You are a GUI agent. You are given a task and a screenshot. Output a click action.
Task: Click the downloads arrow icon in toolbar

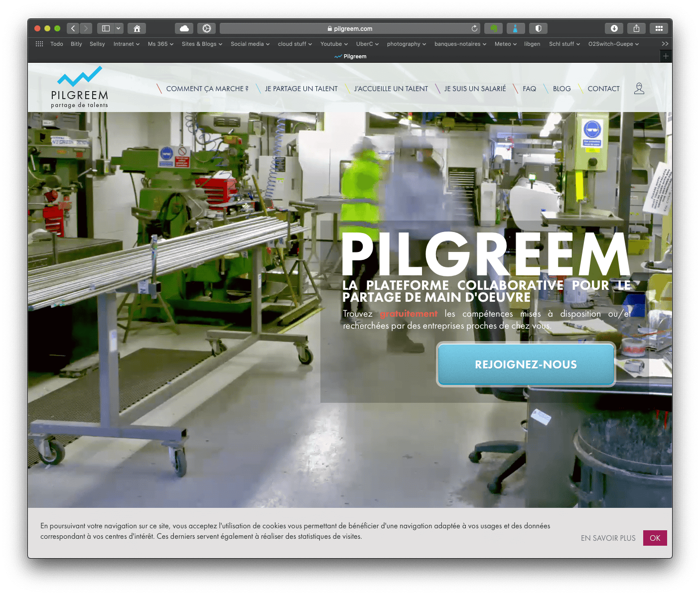coord(614,28)
